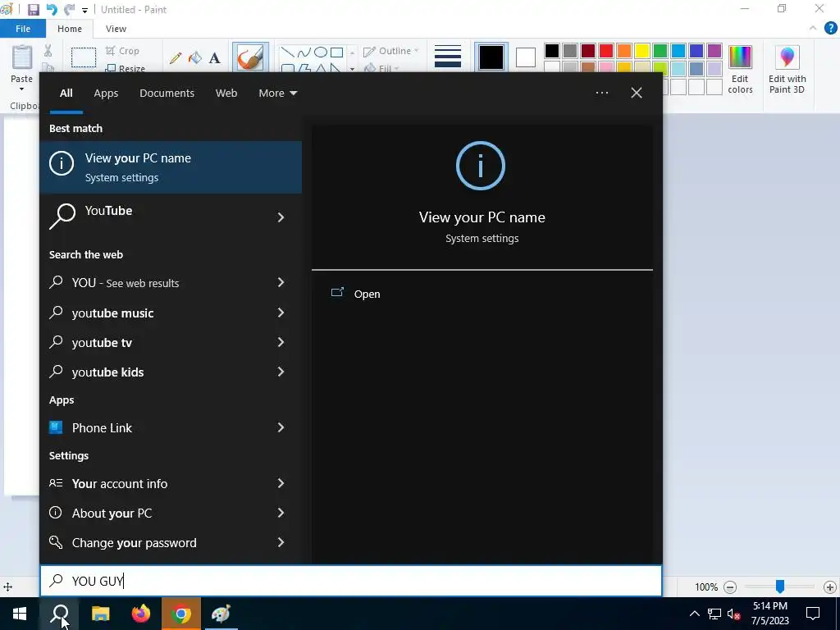Expand the YouTube result arrow

[281, 217]
